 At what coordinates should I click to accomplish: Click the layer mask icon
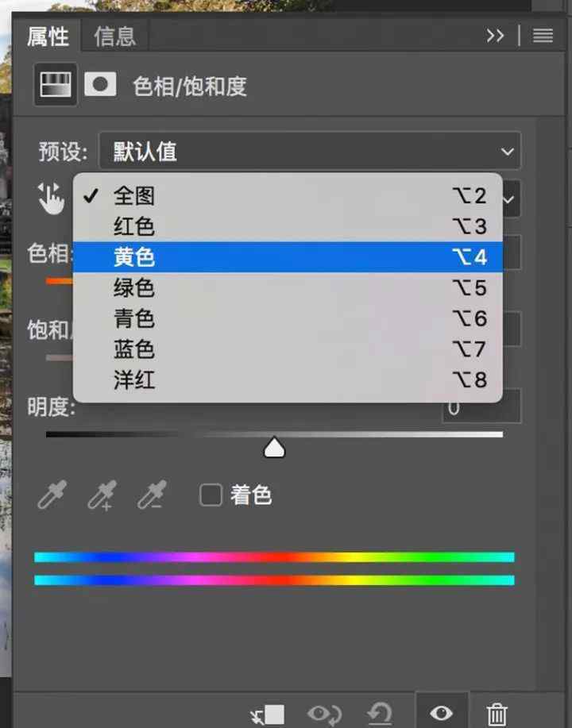pyautogui.click(x=100, y=84)
